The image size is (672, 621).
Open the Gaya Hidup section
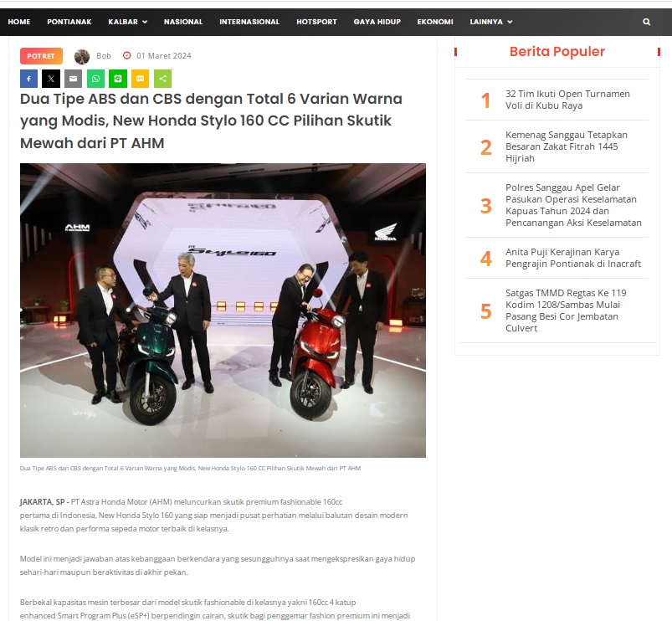coord(377,22)
